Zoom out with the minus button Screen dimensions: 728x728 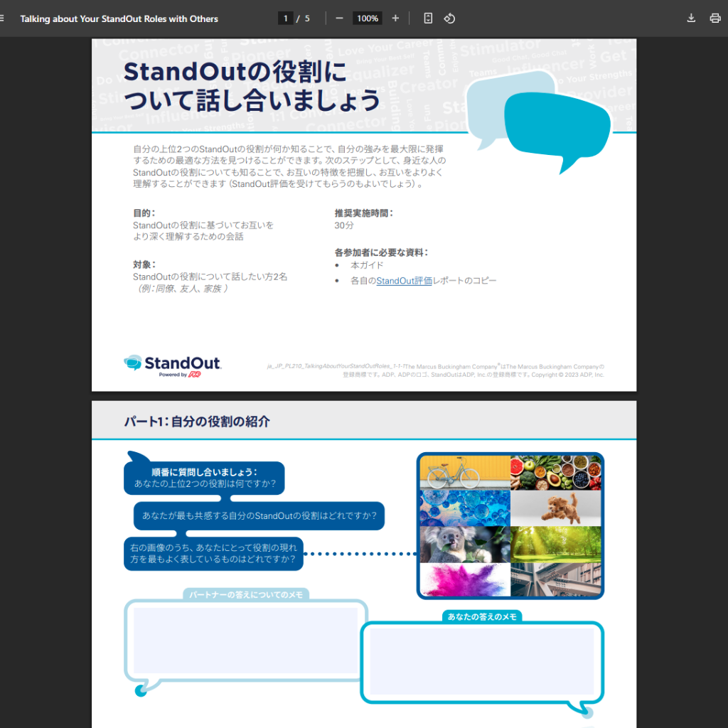coord(339,18)
